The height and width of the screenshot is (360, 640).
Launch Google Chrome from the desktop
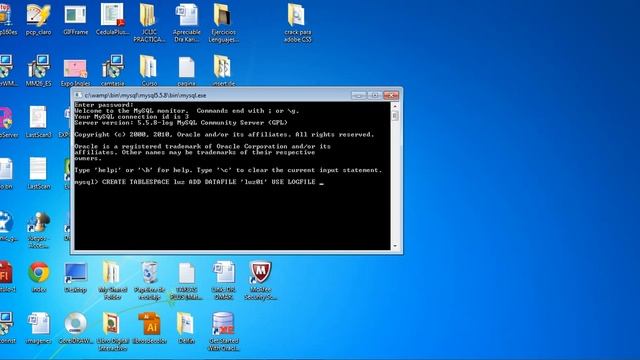[38, 277]
